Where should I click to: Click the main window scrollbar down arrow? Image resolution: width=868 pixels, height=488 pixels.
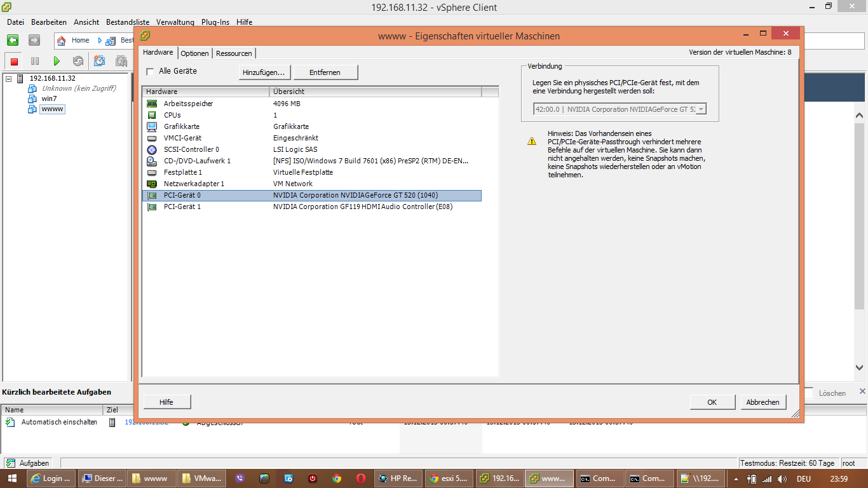(859, 368)
